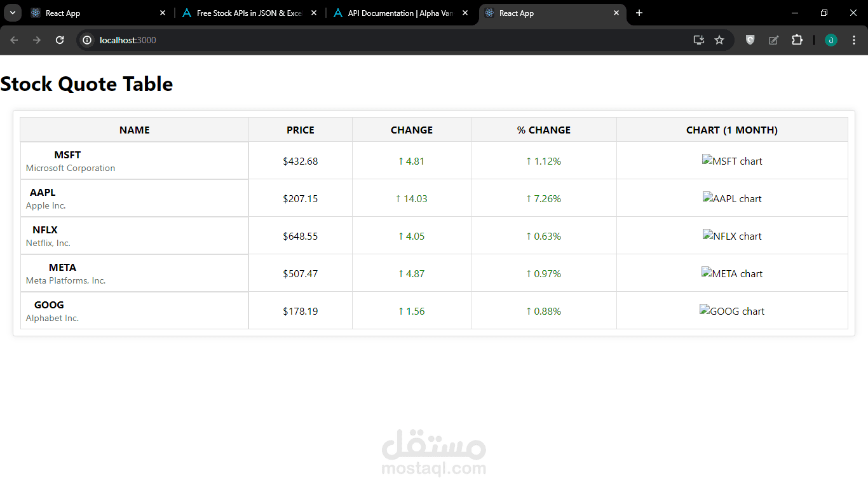Toggle the bookmark star for this page
868x487 pixels.
(719, 40)
